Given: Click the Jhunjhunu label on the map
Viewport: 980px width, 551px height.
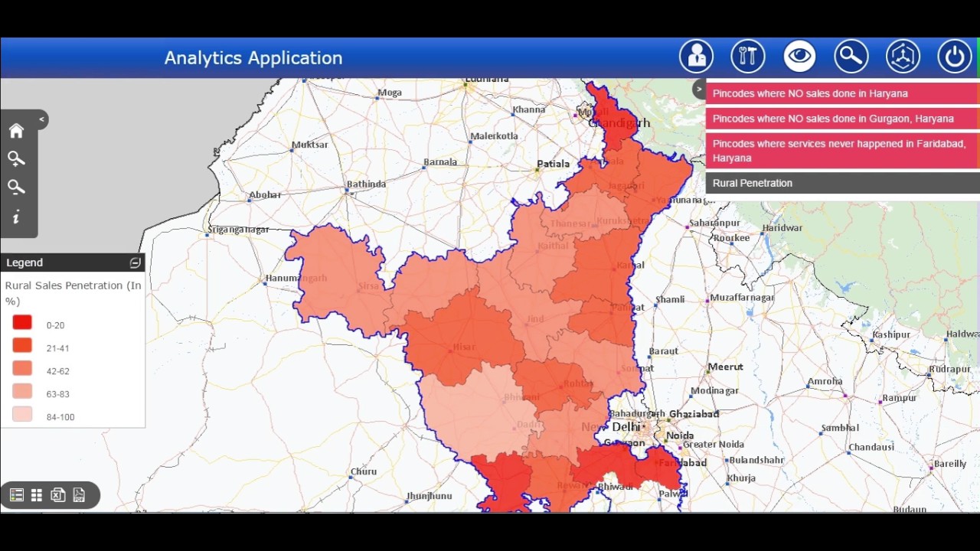Looking at the screenshot, I should tap(430, 496).
